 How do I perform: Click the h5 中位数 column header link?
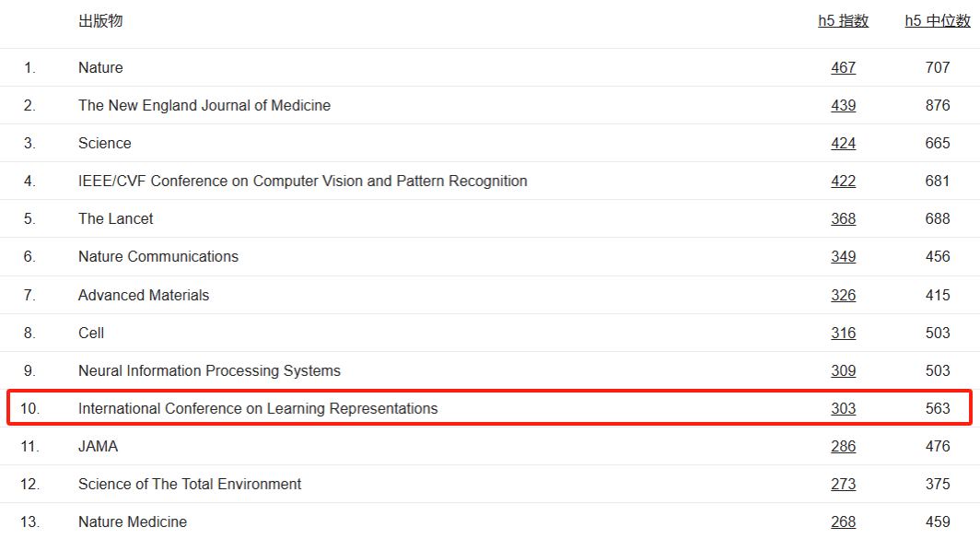point(938,21)
